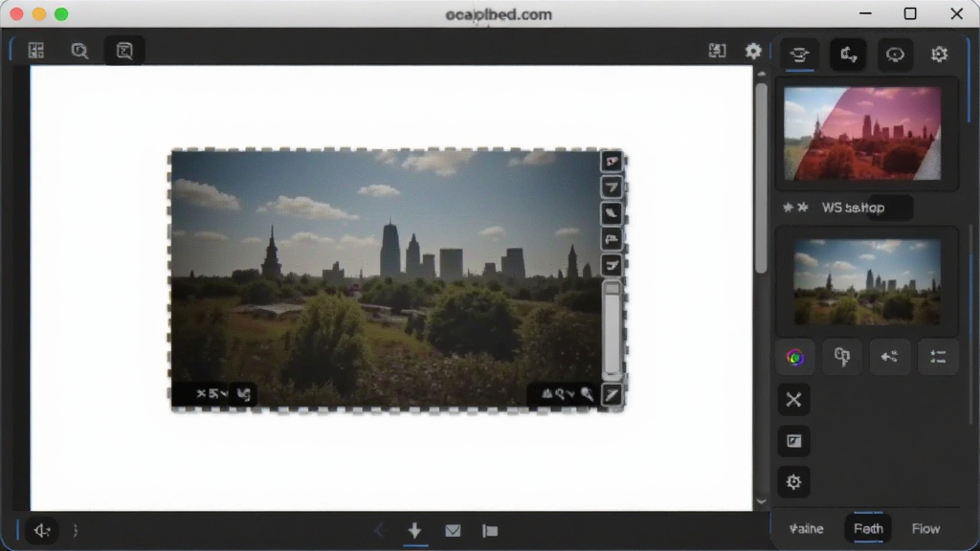Screen dimensions: 980x551
Task: Select the top tool in image overlay toolbar
Action: click(612, 162)
